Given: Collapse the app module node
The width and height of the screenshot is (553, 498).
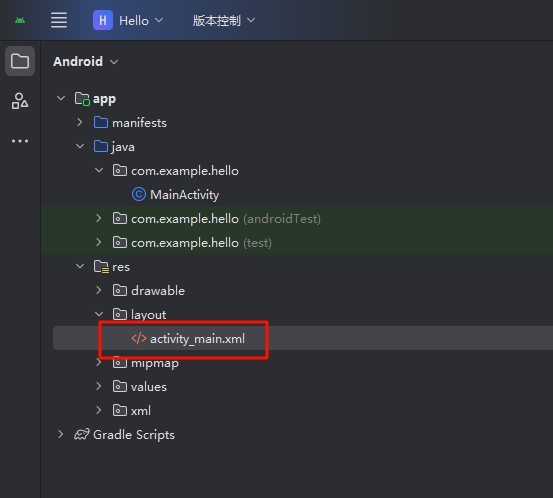Looking at the screenshot, I should pyautogui.click(x=61, y=98).
